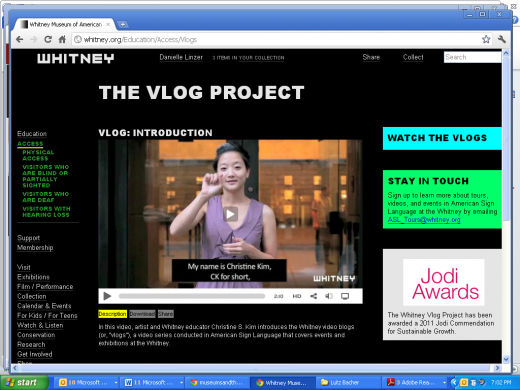Click the video progress bar
Image resolution: width=520 pixels, height=390 pixels.
[192, 296]
